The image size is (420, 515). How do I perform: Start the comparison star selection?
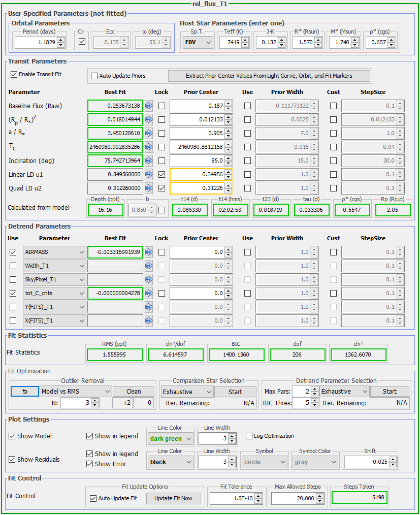point(235,392)
